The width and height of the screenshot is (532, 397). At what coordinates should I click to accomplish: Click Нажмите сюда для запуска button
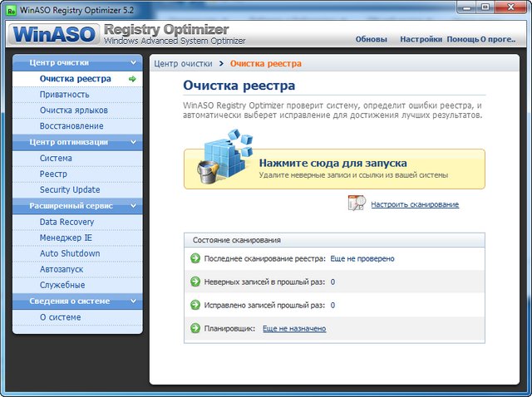(334, 169)
